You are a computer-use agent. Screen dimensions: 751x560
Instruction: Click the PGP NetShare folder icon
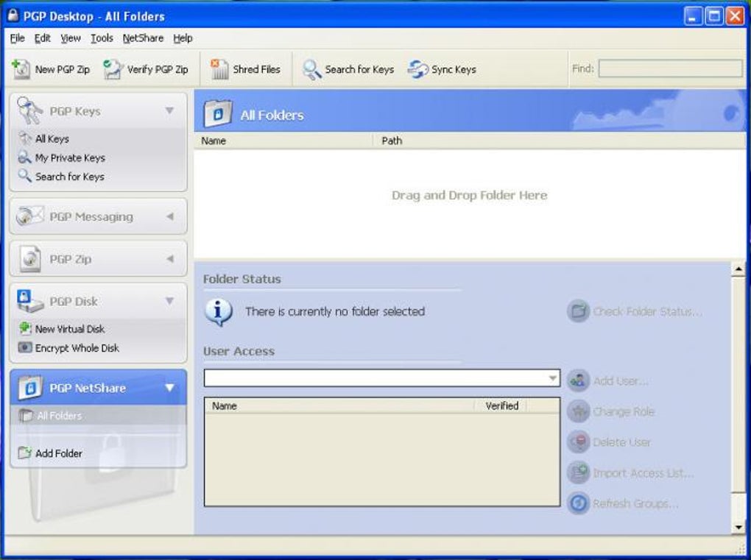pyautogui.click(x=30, y=388)
